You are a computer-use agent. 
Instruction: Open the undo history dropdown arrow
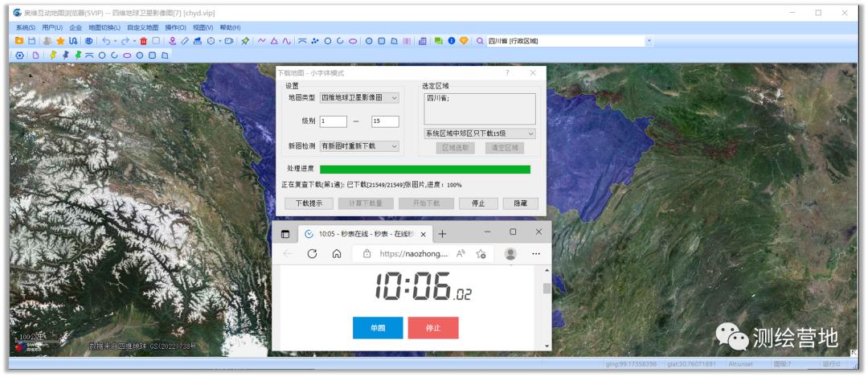click(115, 41)
